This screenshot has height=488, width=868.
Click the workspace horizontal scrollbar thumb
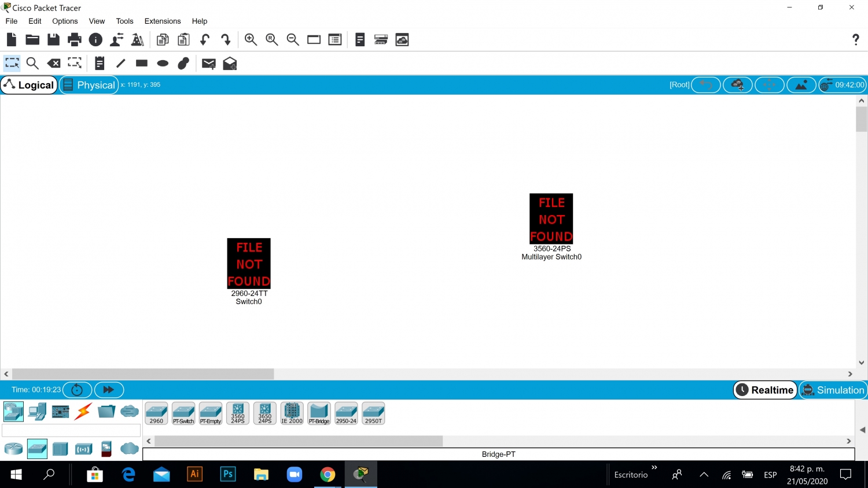(x=143, y=374)
